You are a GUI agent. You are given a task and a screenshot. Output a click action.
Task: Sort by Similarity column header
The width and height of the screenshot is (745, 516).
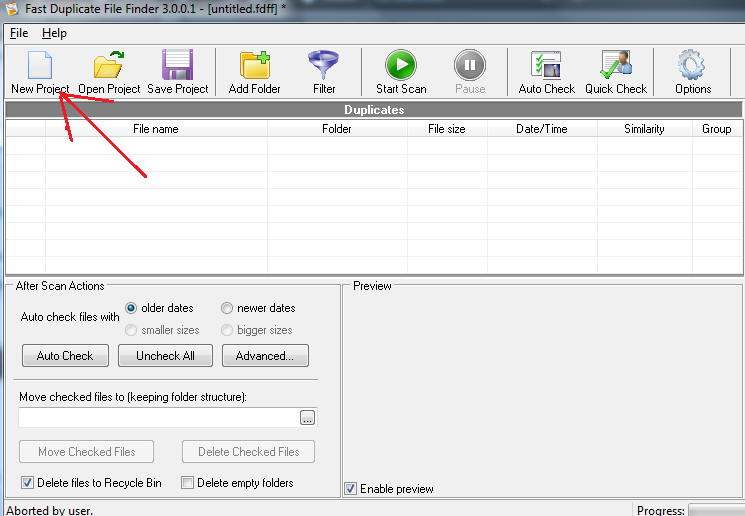pyautogui.click(x=644, y=129)
